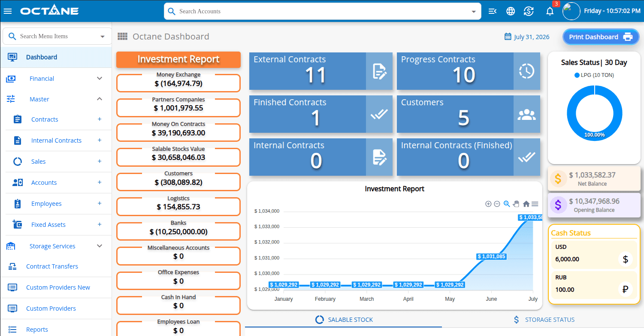Open the notifications bell icon
Screen dimensions: 644x336
coord(550,12)
